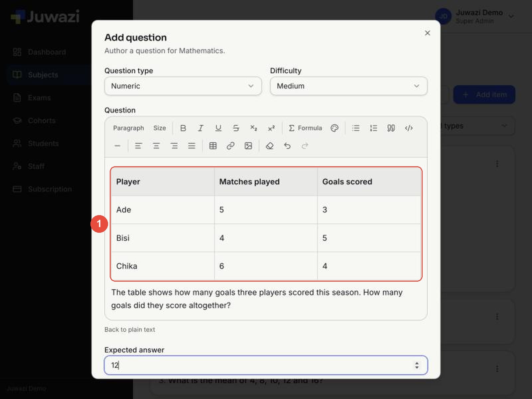Open Exams in the sidebar
Screen dimensions: 532x399
tap(47, 98)
